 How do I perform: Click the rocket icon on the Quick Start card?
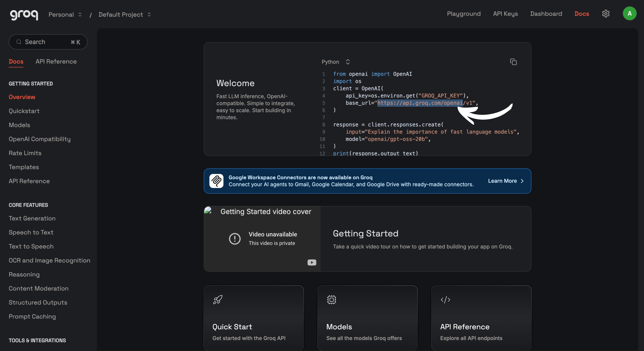point(217,299)
